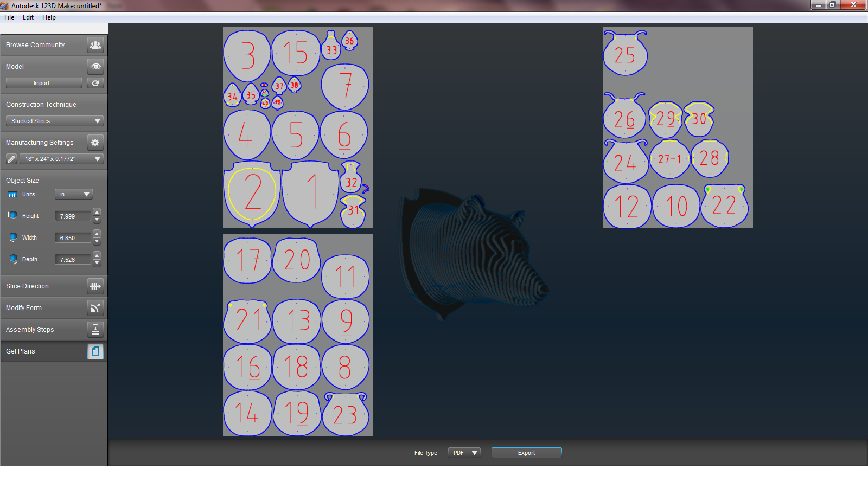Select slice number 25 on the sheet
The width and height of the screenshot is (868, 488).
[x=626, y=53]
